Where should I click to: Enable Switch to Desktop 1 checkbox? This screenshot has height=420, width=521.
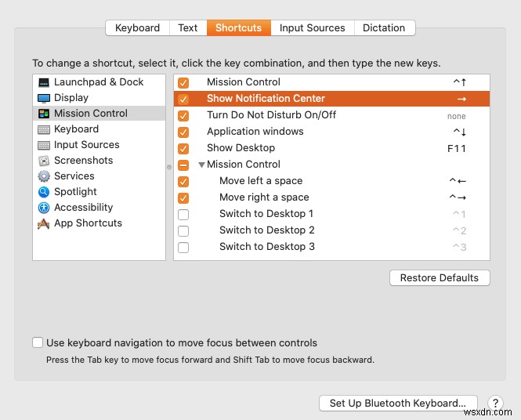[x=183, y=214]
